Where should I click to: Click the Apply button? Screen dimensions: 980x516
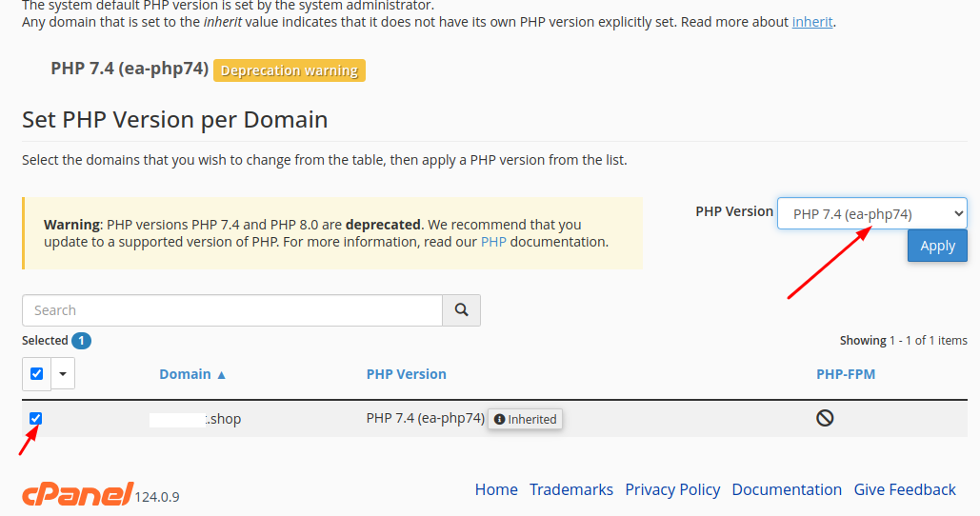point(937,247)
